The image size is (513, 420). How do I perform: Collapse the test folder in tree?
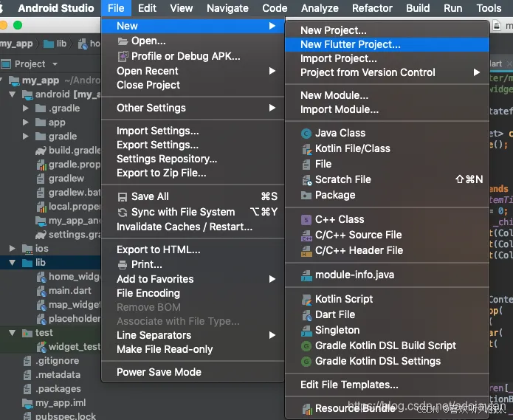[x=12, y=333]
